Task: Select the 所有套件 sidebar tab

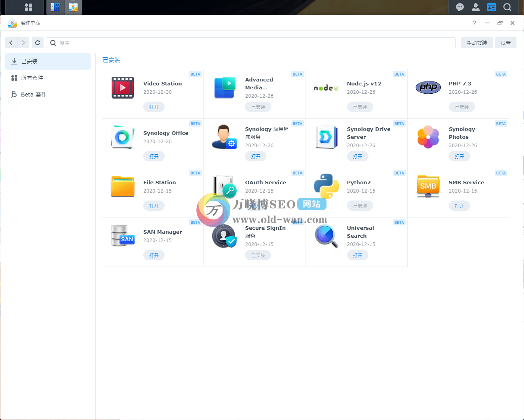Action: (x=48, y=78)
